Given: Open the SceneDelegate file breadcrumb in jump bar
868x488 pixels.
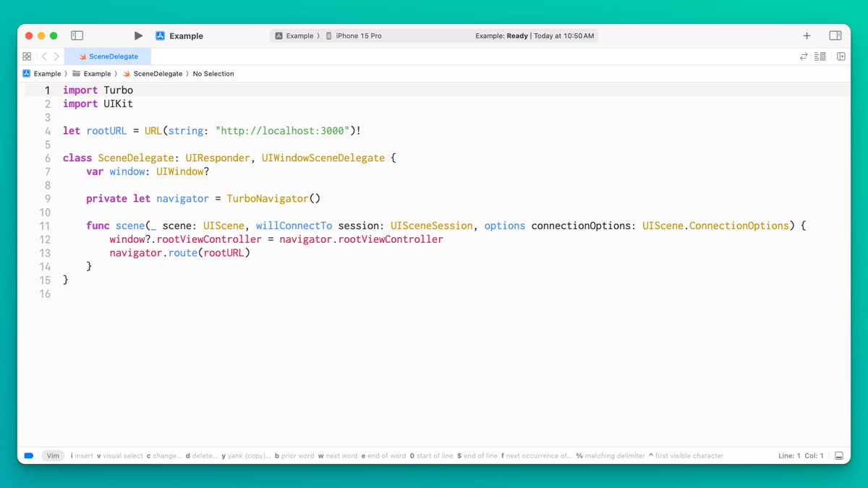Looking at the screenshot, I should (x=153, y=74).
